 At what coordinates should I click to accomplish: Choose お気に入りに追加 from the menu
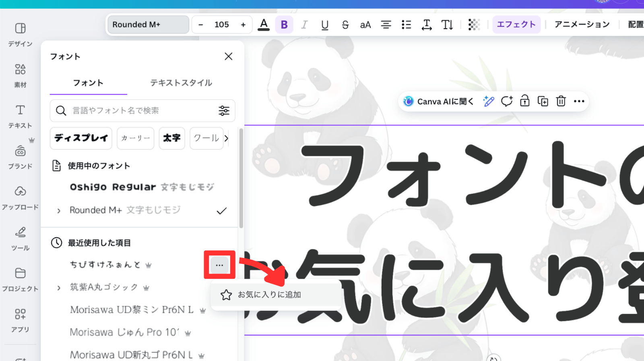click(276, 295)
